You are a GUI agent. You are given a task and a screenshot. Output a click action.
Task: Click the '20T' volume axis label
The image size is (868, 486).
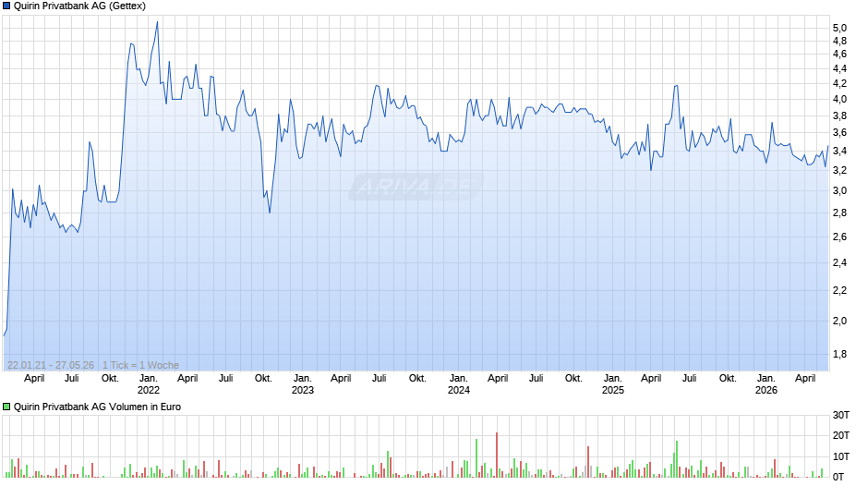pyautogui.click(x=841, y=435)
